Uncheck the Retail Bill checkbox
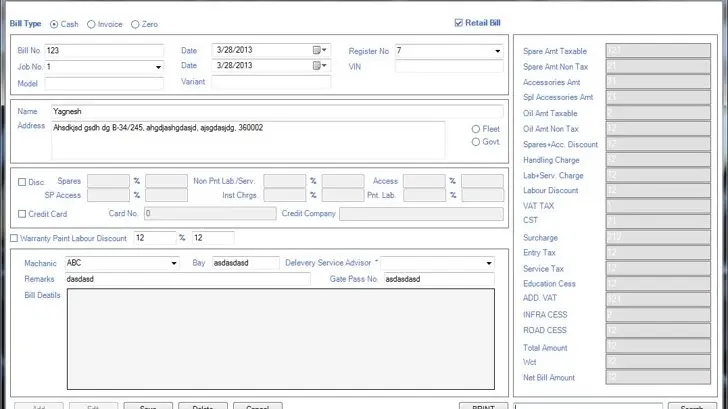728x409 pixels. [459, 23]
